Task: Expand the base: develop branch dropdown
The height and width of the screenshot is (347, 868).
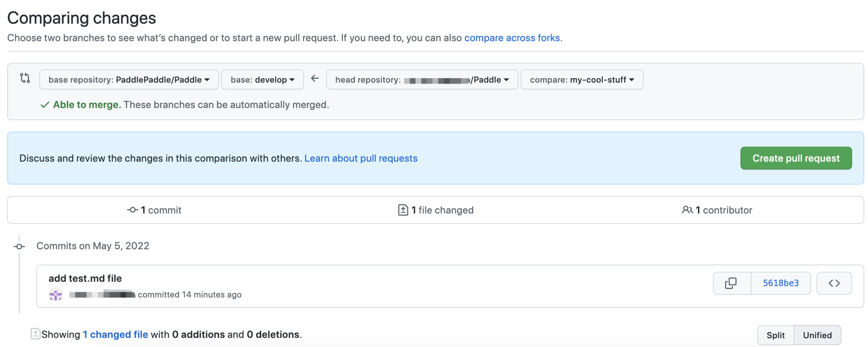Action: point(262,80)
